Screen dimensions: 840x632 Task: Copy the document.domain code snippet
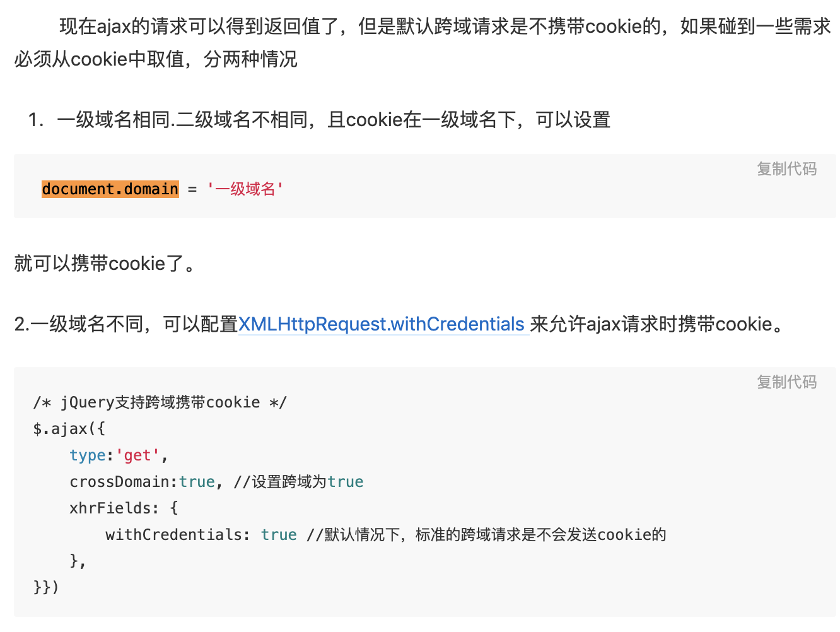tap(786, 169)
